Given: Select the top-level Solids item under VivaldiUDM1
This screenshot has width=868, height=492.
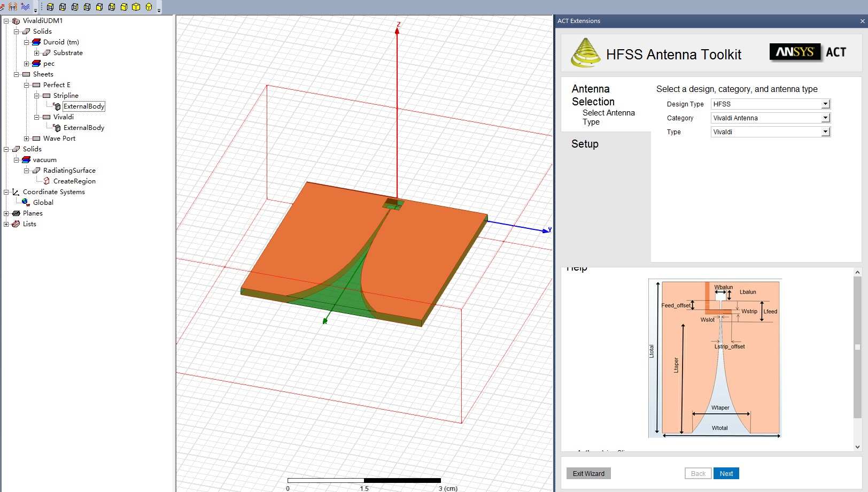Looking at the screenshot, I should (42, 32).
